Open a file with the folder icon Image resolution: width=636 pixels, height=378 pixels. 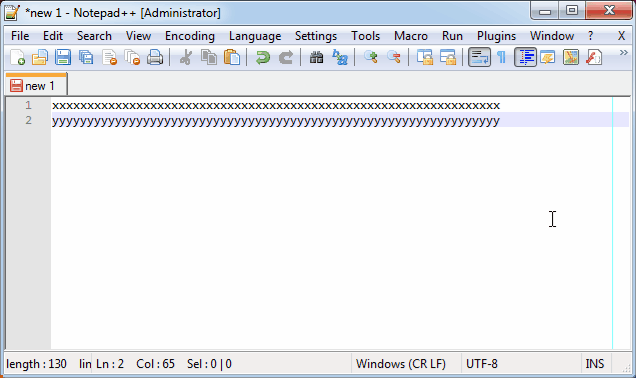(x=40, y=57)
